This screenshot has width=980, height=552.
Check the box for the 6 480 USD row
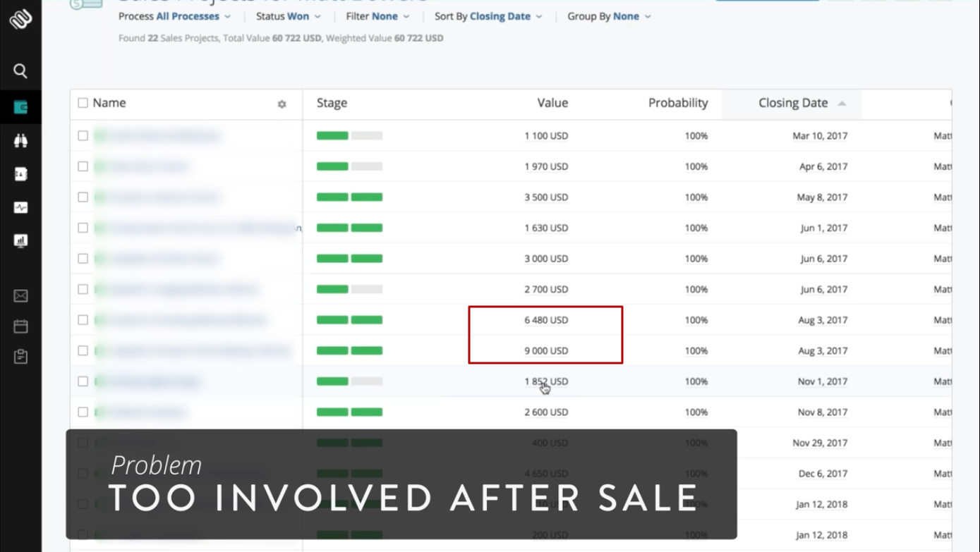point(83,320)
